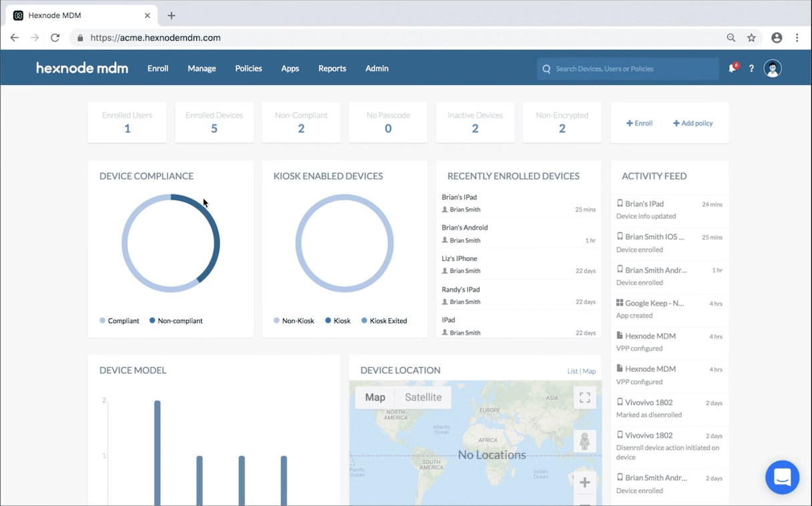The height and width of the screenshot is (506, 812).
Task: Open the Policies menu
Action: 248,68
